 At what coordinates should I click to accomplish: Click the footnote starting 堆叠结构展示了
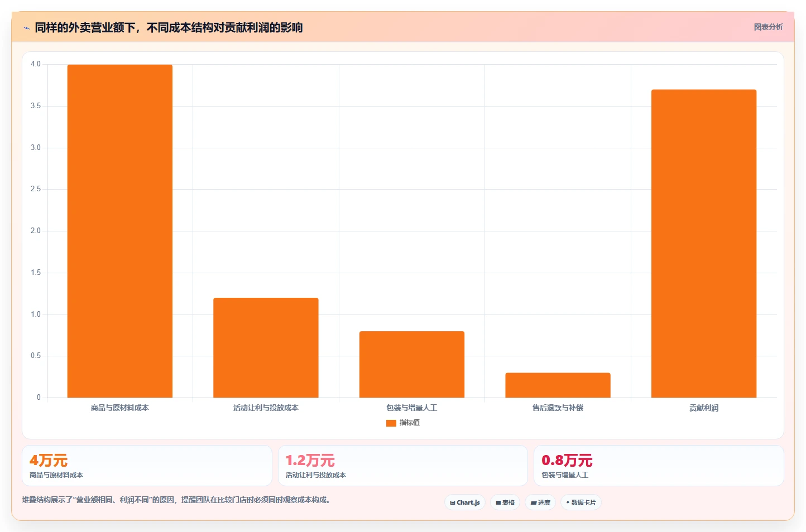[x=177, y=500]
